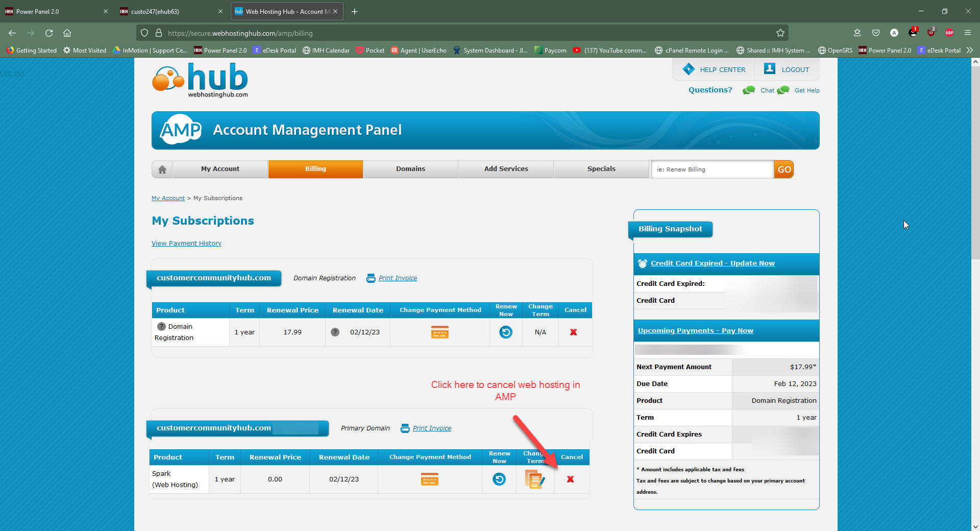Open the Add Services tab
980x531 pixels.
pyautogui.click(x=506, y=169)
